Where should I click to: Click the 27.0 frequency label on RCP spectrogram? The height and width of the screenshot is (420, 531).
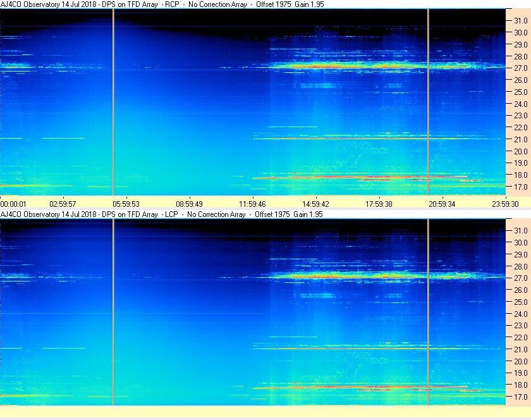[520, 68]
